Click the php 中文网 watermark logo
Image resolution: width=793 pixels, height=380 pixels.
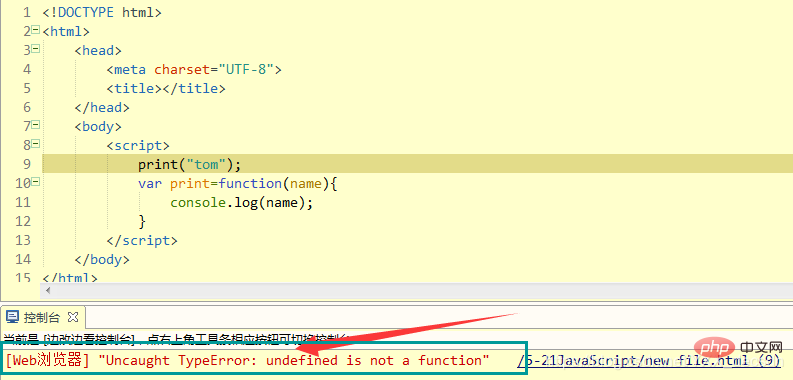coord(740,348)
